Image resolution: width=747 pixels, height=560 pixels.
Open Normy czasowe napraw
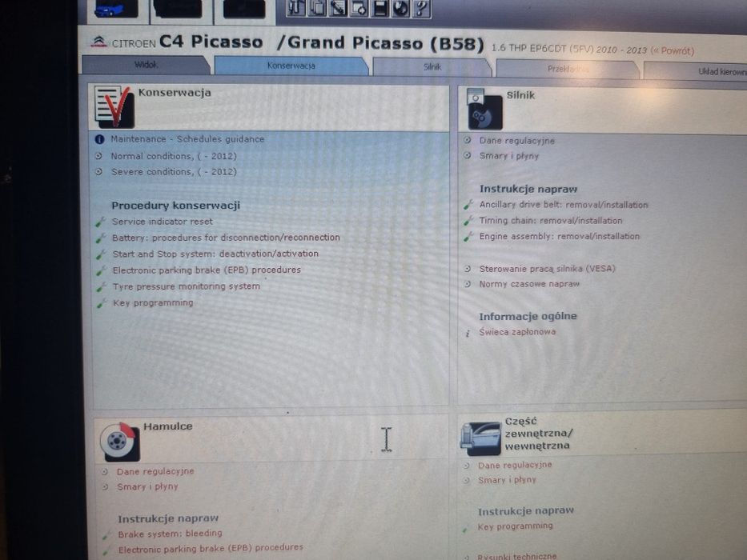[x=529, y=284]
